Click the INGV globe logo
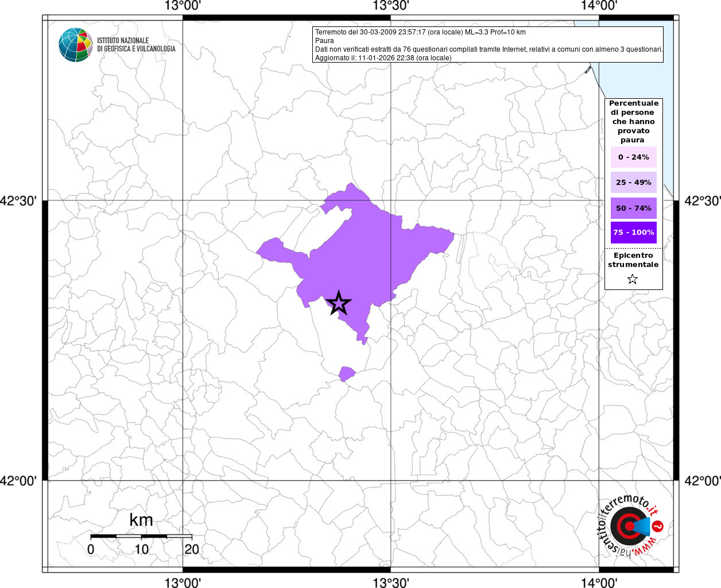The height and width of the screenshot is (588, 721). pyautogui.click(x=76, y=45)
